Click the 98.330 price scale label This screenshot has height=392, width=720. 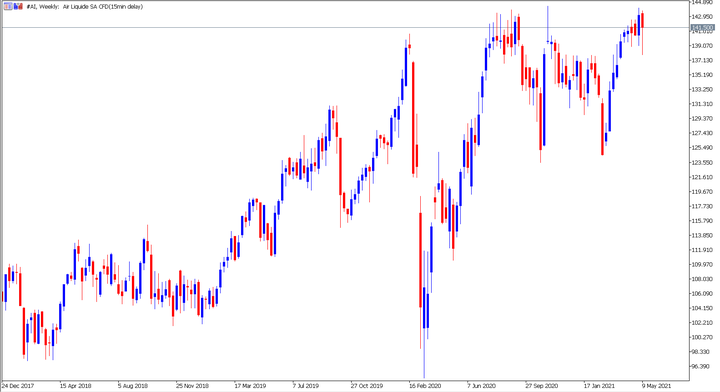coord(701,352)
